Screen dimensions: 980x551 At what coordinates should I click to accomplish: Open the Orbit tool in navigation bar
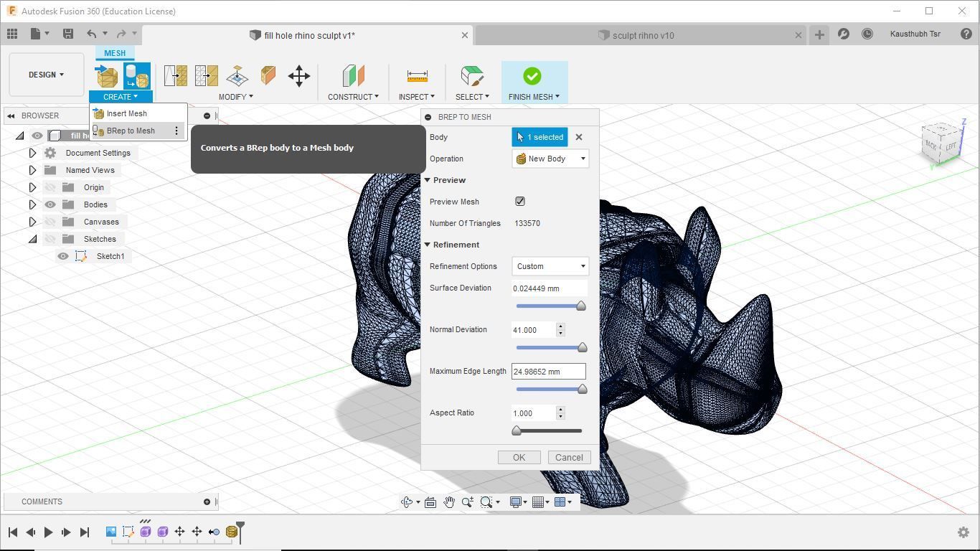[x=406, y=501]
